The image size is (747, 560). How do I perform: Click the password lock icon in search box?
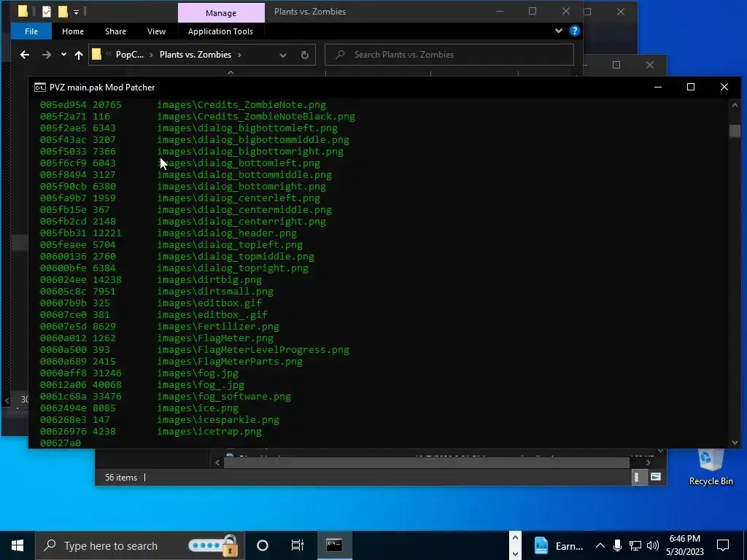coord(230,545)
